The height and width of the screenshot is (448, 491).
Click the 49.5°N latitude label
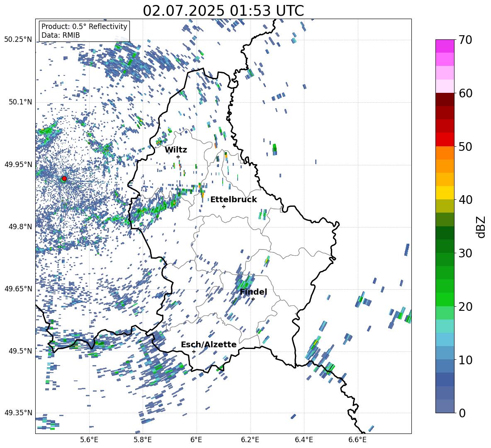[x=20, y=351]
